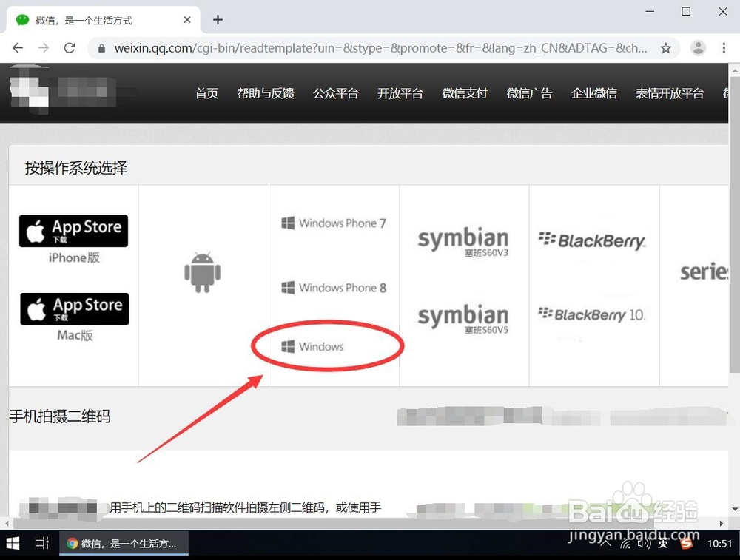Bookmark this page with the star
The width and height of the screenshot is (740, 560).
tap(665, 47)
